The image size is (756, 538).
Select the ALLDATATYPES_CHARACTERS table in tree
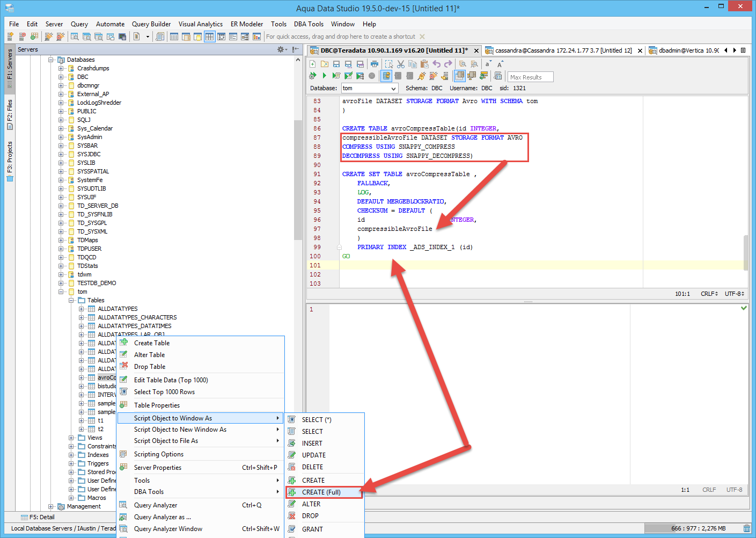pyautogui.click(x=137, y=317)
